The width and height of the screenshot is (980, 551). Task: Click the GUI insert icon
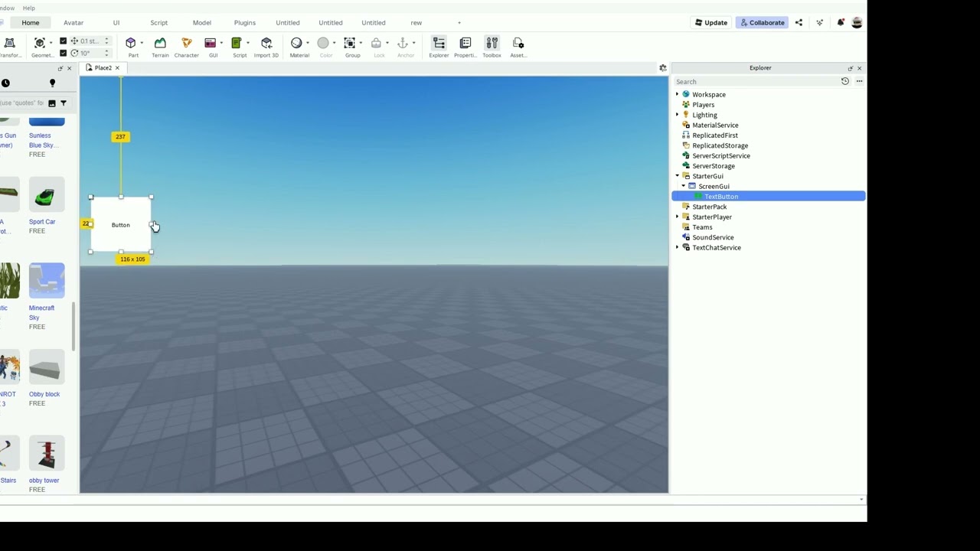click(x=211, y=43)
